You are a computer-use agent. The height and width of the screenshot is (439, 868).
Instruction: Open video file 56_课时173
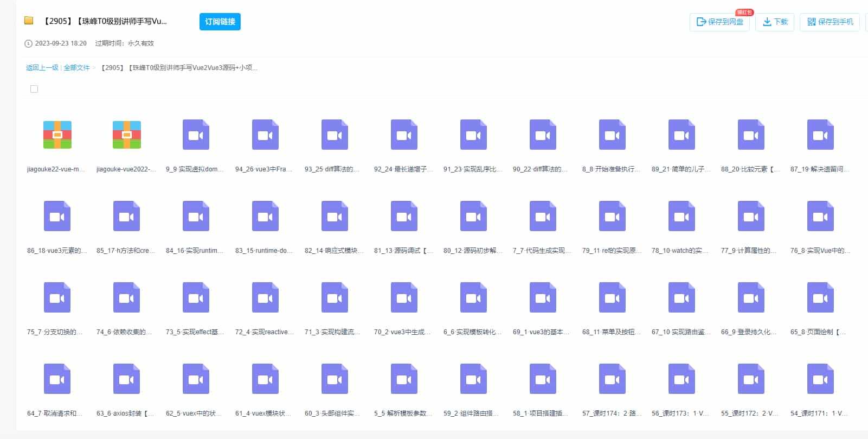682,379
